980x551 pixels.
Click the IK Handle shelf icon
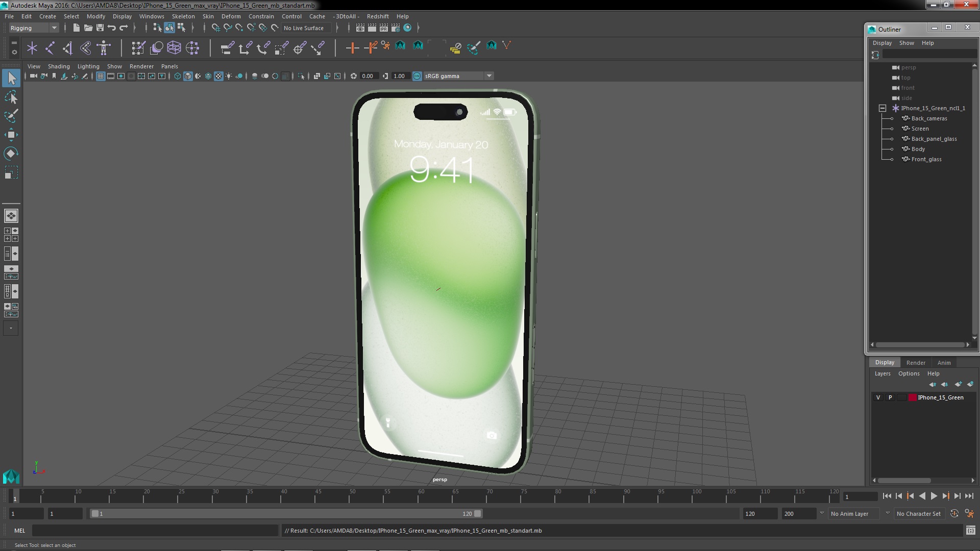67,48
